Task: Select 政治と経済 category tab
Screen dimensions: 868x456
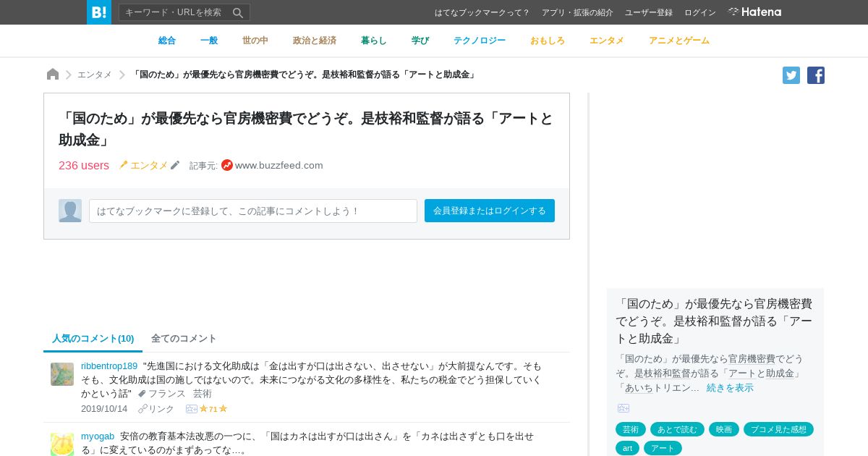Action: coord(315,41)
